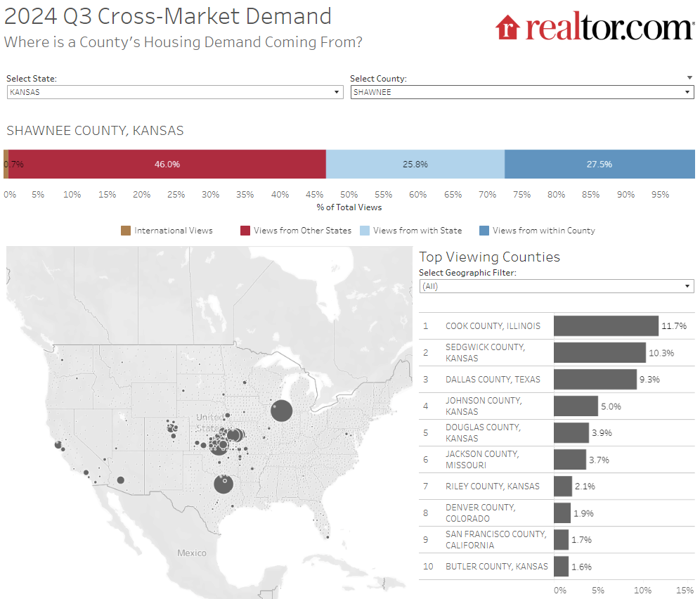Click the realtor.com logo

[x=595, y=27]
